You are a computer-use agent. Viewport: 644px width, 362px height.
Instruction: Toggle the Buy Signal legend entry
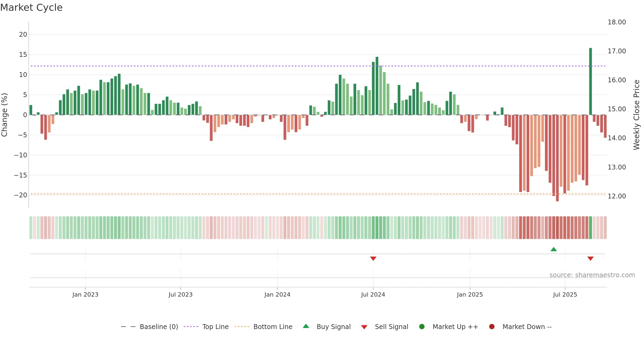(x=327, y=327)
